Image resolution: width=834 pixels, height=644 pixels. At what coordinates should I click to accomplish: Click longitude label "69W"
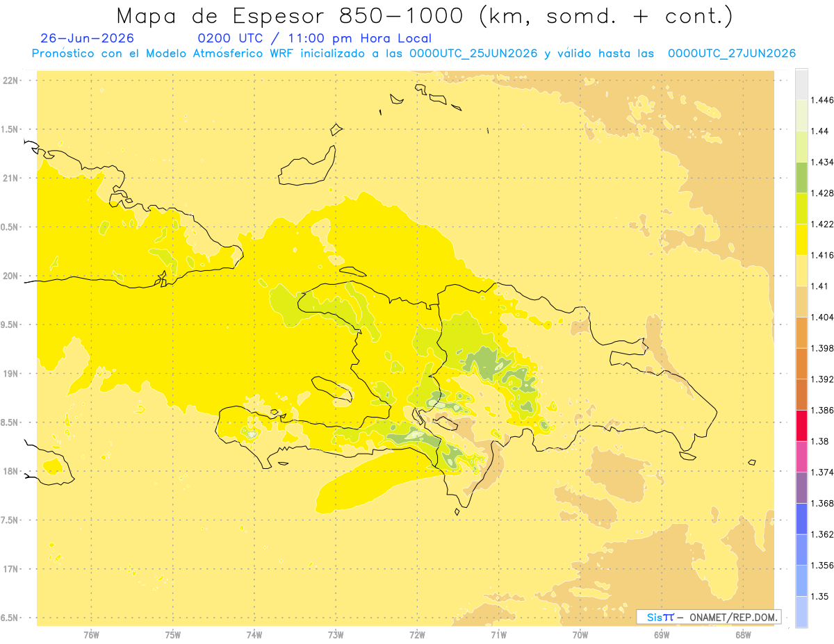click(662, 634)
